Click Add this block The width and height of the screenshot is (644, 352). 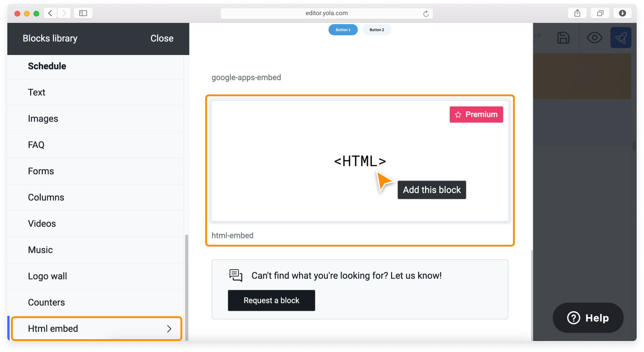[x=431, y=189]
